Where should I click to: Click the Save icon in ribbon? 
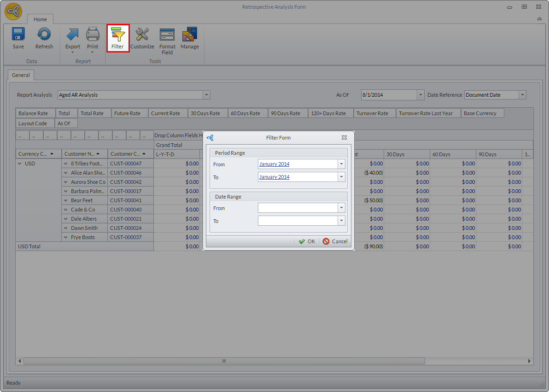point(18,35)
